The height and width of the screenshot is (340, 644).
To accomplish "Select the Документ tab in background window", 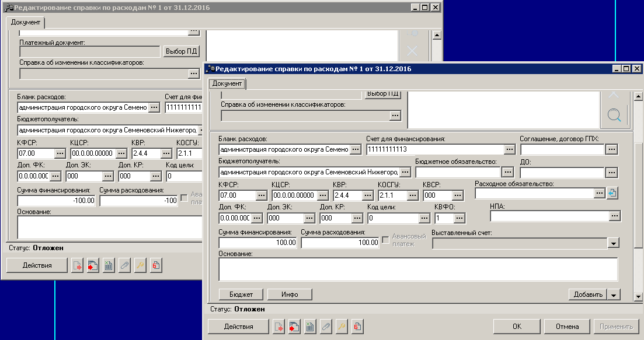I will coord(26,22).
